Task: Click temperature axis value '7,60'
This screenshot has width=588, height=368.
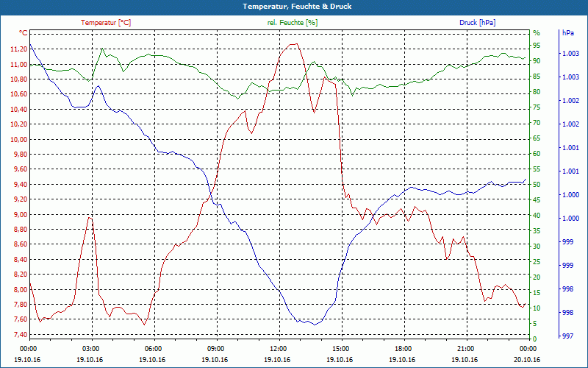Action: tap(21, 319)
